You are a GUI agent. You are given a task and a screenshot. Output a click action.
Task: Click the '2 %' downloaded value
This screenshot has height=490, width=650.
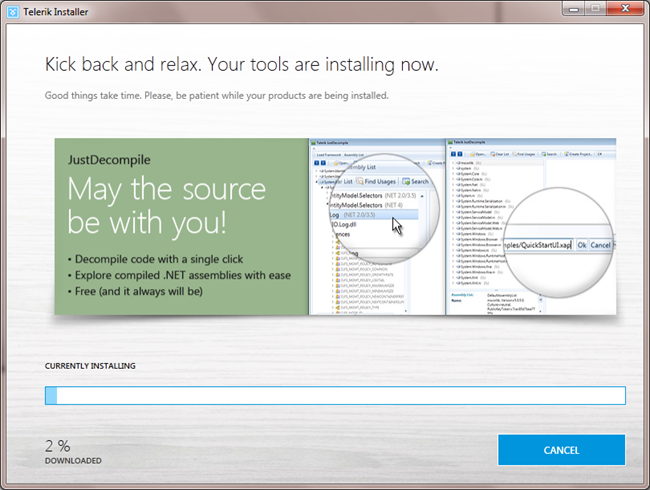(x=58, y=446)
